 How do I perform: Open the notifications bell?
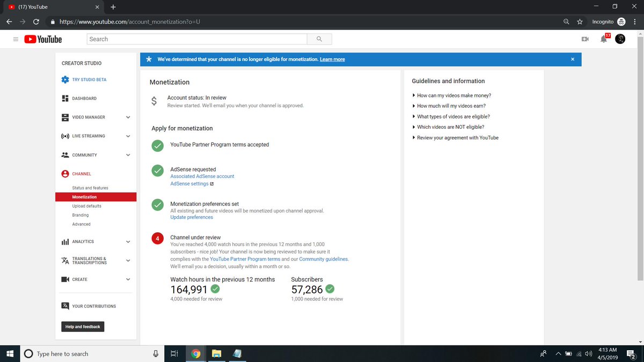[604, 39]
